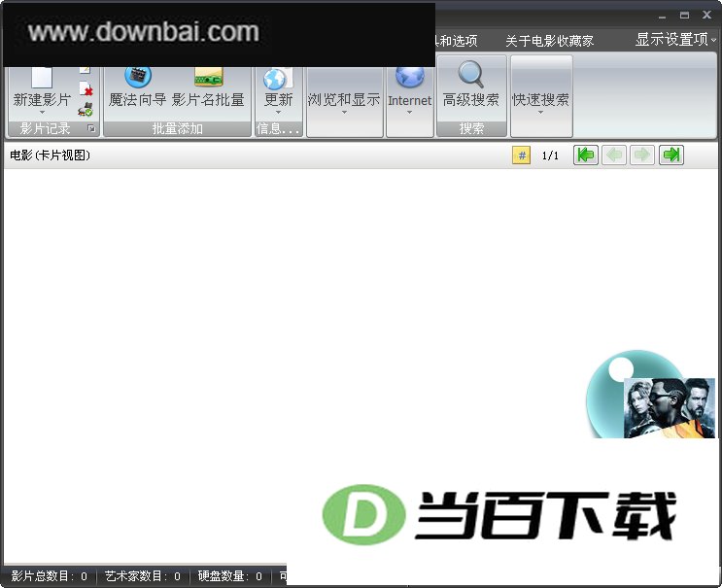
Task: Expand the 更新 dropdown arrow
Action: (x=278, y=113)
